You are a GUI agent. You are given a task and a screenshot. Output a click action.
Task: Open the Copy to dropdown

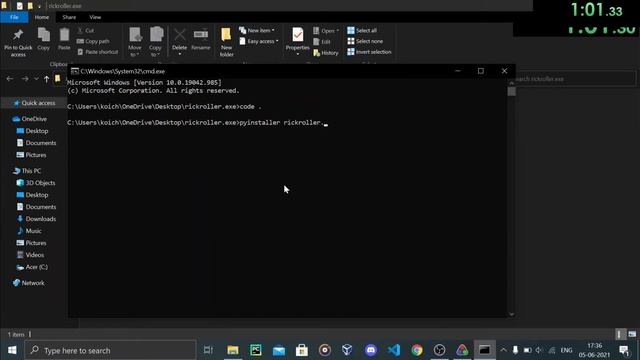(x=156, y=42)
